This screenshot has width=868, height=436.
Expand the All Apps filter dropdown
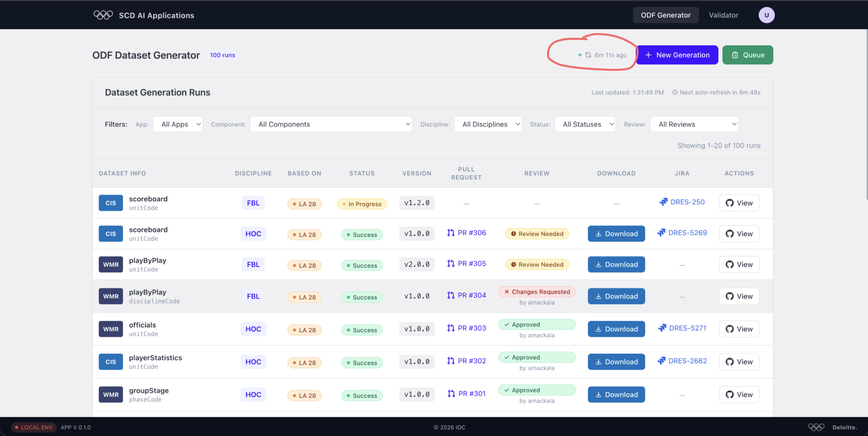(x=178, y=124)
